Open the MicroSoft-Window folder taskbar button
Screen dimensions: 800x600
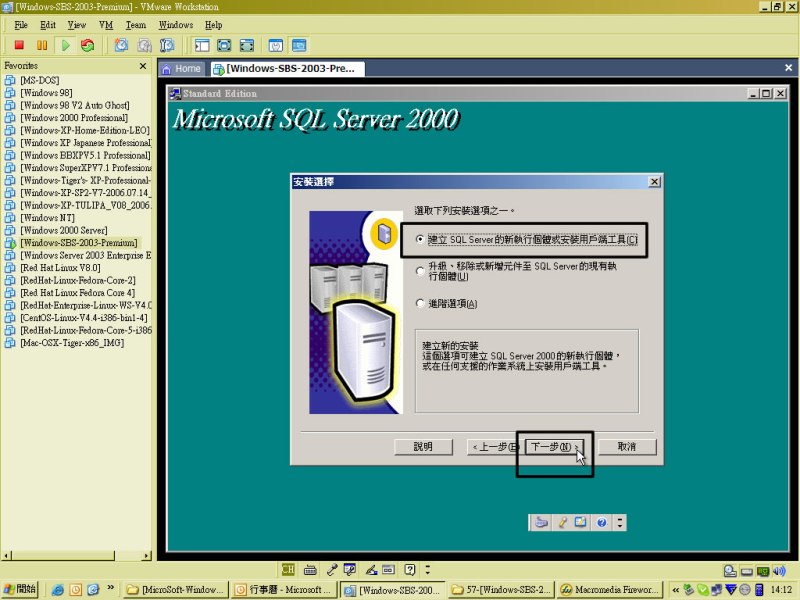click(x=176, y=590)
